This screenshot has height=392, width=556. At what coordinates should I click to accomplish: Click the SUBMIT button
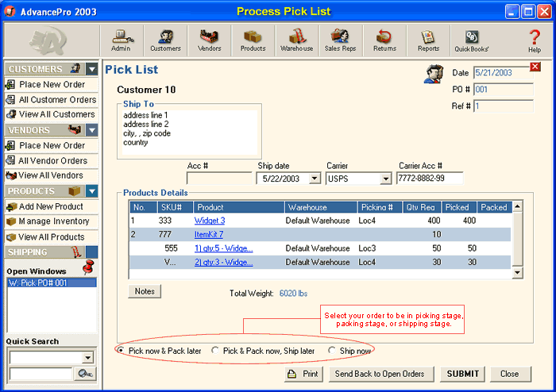tap(462, 374)
